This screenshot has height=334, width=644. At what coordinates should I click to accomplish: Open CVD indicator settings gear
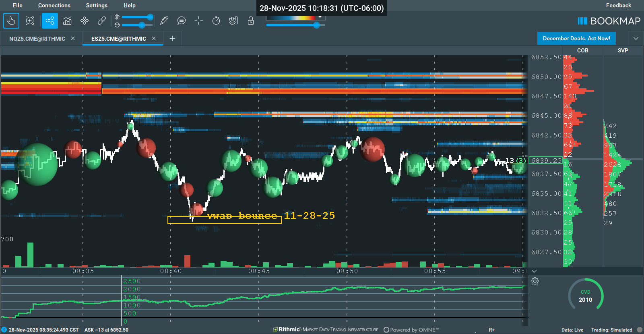[535, 281]
